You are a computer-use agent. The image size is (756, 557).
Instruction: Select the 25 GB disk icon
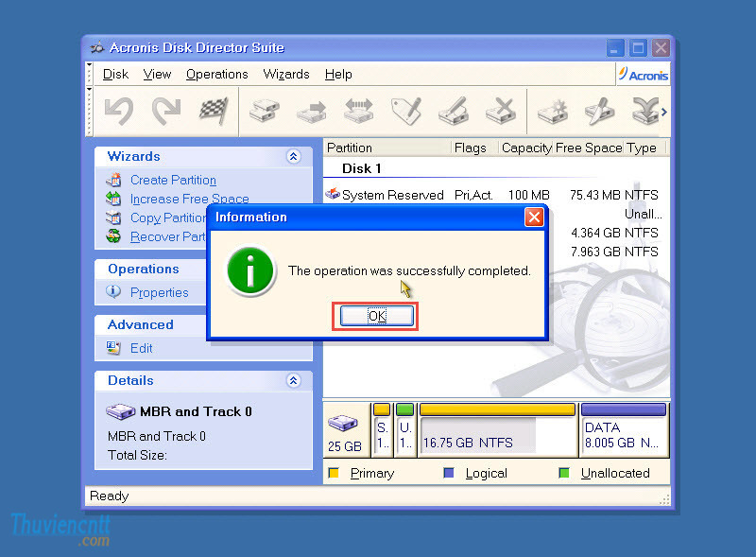(343, 424)
